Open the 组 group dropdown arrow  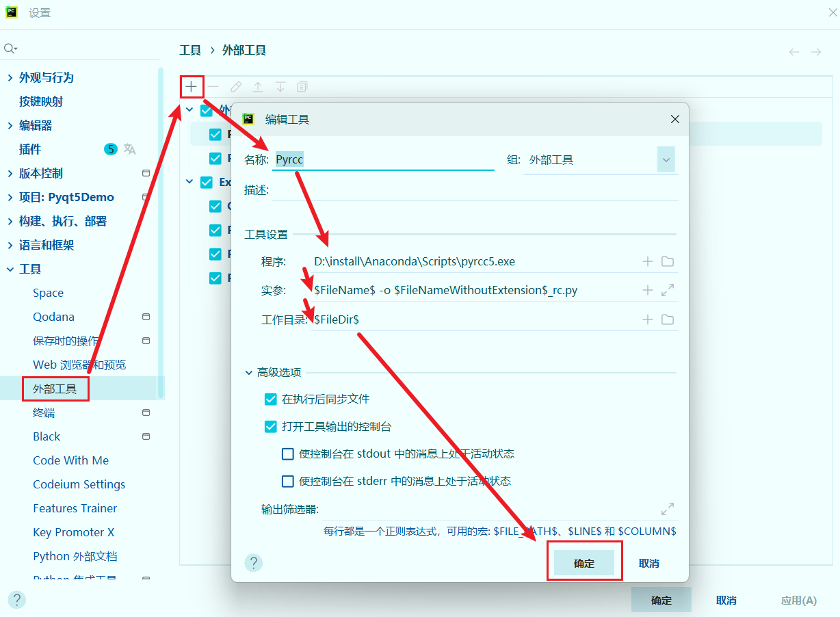point(666,160)
